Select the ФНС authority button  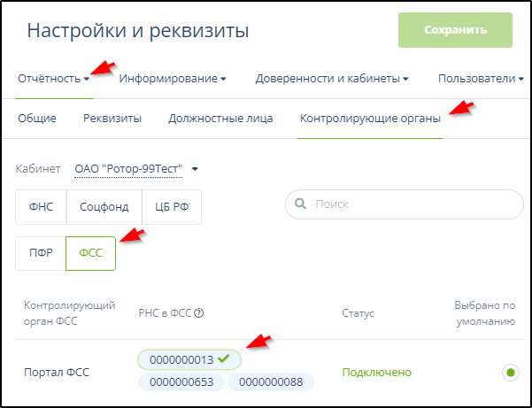41,207
